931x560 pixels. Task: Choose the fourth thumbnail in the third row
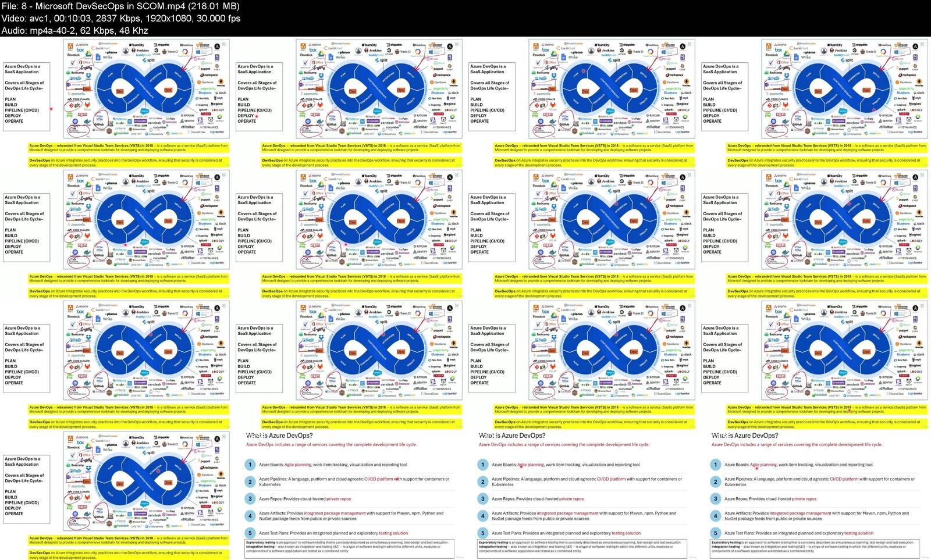pyautogui.click(x=815, y=365)
